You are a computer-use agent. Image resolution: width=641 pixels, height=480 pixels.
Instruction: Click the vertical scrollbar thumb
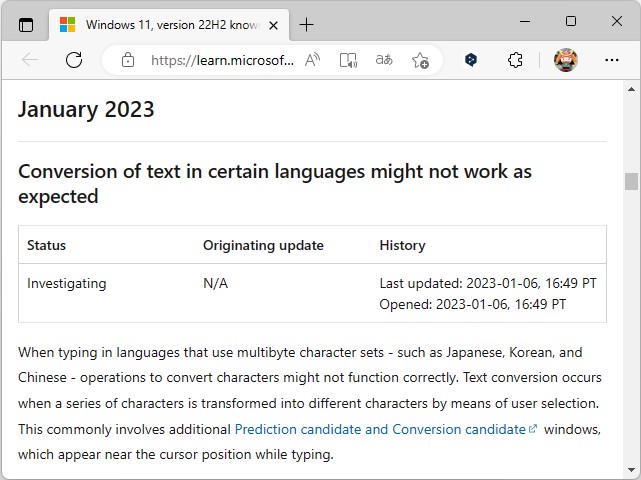click(x=631, y=181)
